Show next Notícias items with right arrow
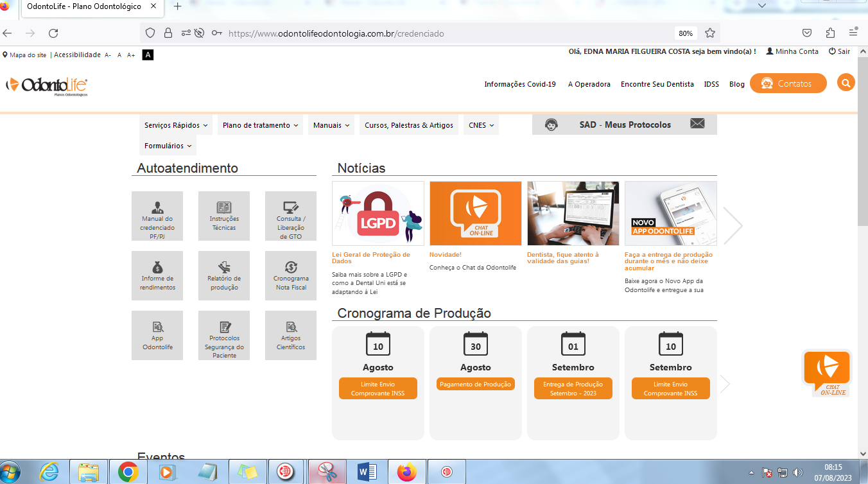 point(733,225)
